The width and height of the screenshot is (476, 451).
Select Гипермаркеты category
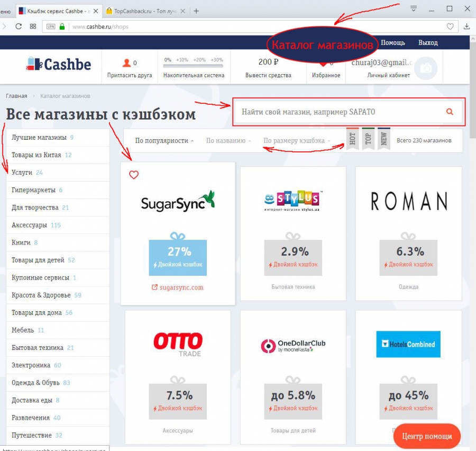58,190
